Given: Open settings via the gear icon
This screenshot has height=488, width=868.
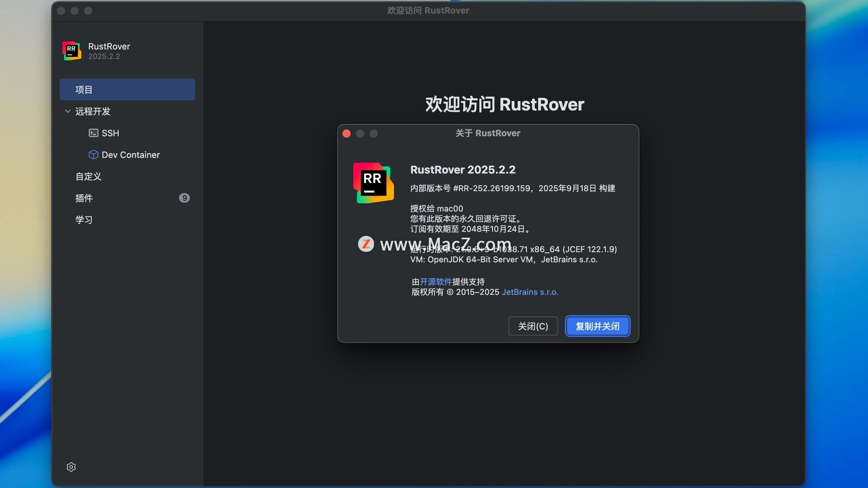Looking at the screenshot, I should click(71, 467).
